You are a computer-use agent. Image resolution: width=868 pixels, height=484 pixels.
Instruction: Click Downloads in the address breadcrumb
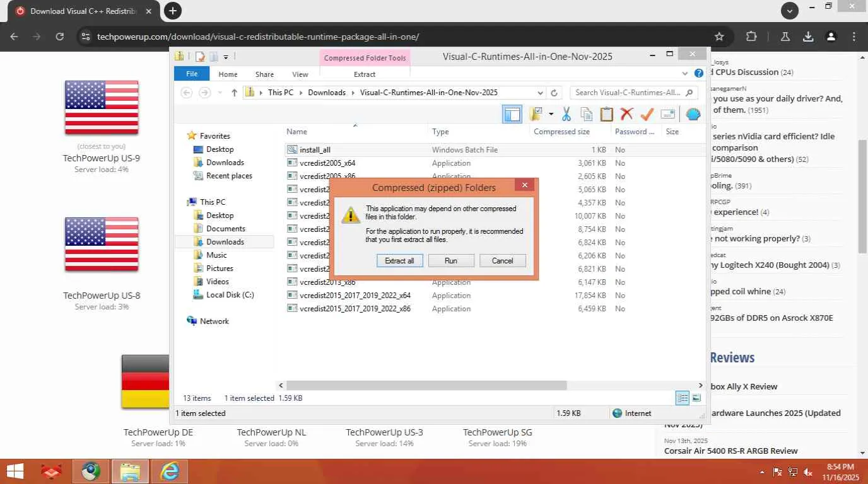pos(327,93)
